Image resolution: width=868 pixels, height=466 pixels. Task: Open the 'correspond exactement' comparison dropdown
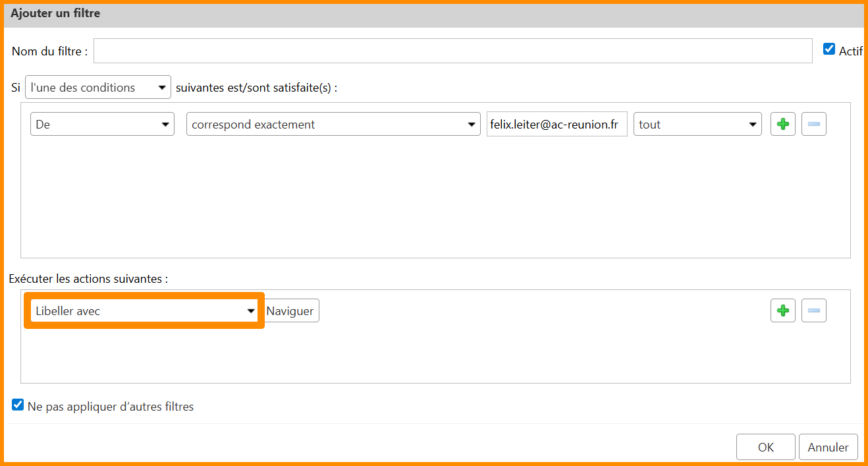[333, 125]
